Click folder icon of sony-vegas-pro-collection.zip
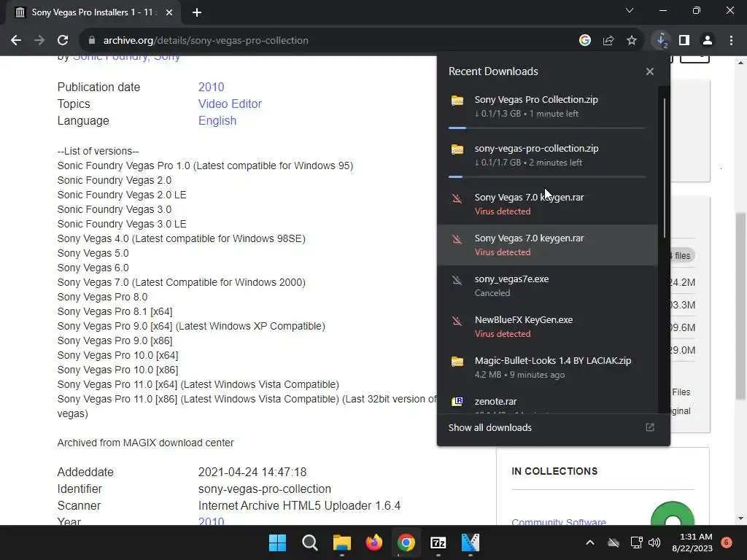Screen dimensions: 747x560 click(457, 149)
